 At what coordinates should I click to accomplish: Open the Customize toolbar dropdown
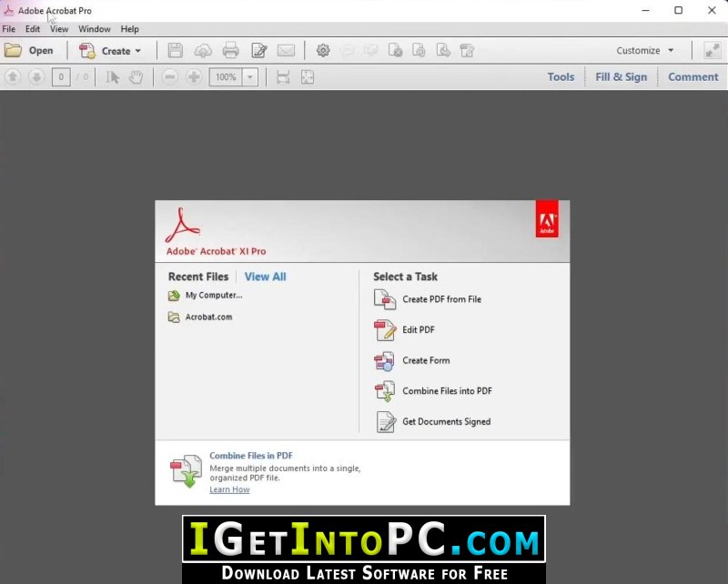[645, 51]
